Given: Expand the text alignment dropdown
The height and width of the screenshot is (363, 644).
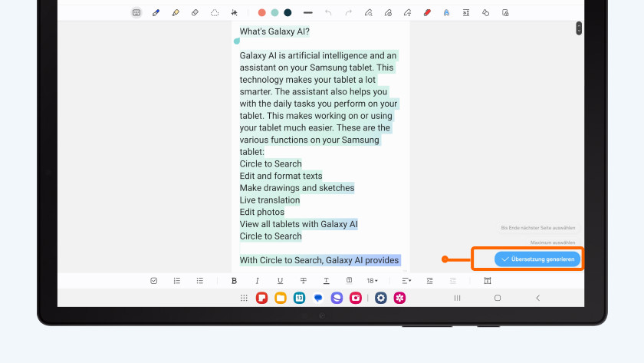Looking at the screenshot, I should pyautogui.click(x=406, y=281).
